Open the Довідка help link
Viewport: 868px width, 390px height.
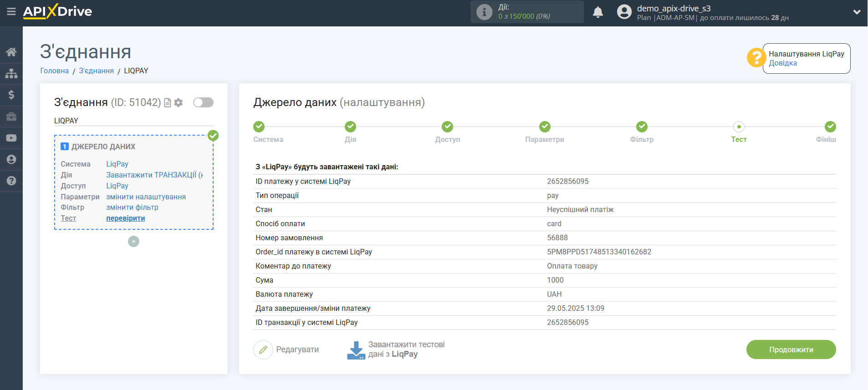pos(783,63)
